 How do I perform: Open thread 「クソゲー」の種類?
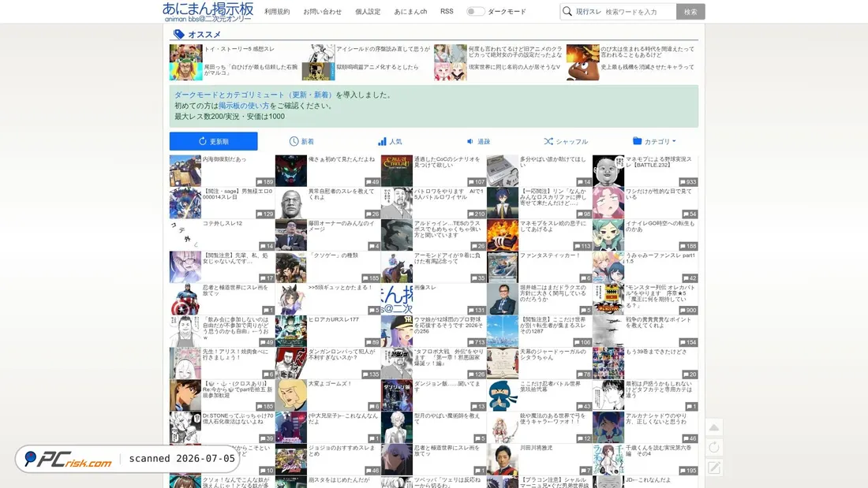pos(333,255)
